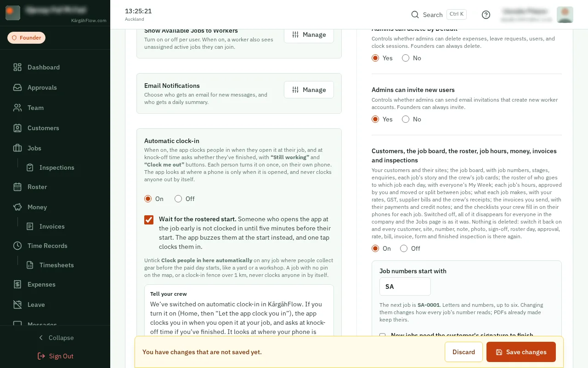Screen dimensions: 588x368
Task: Open the Dashboard grid icon
Action: [x=17, y=67]
